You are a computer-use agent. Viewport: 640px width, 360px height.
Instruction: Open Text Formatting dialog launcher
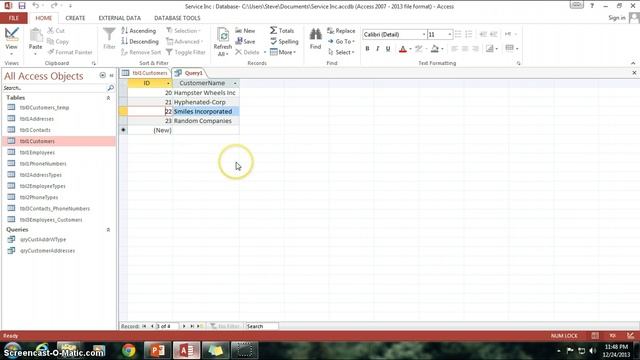pyautogui.click(x=518, y=63)
